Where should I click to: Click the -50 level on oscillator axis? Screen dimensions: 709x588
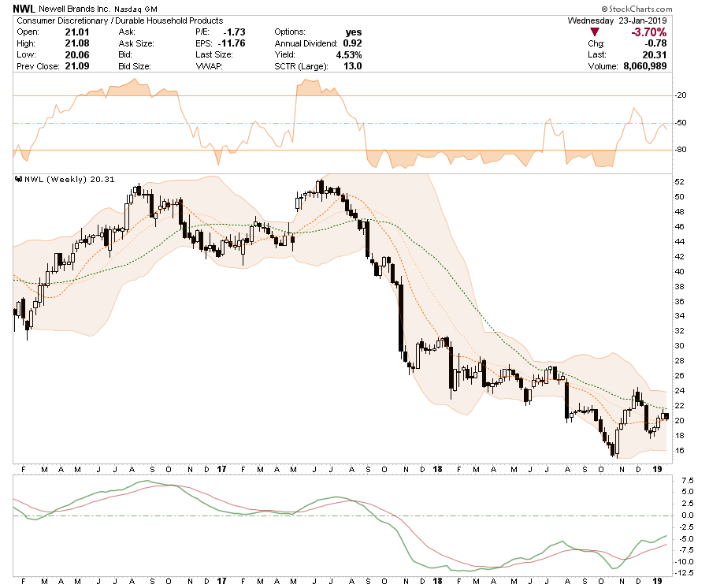[x=681, y=123]
